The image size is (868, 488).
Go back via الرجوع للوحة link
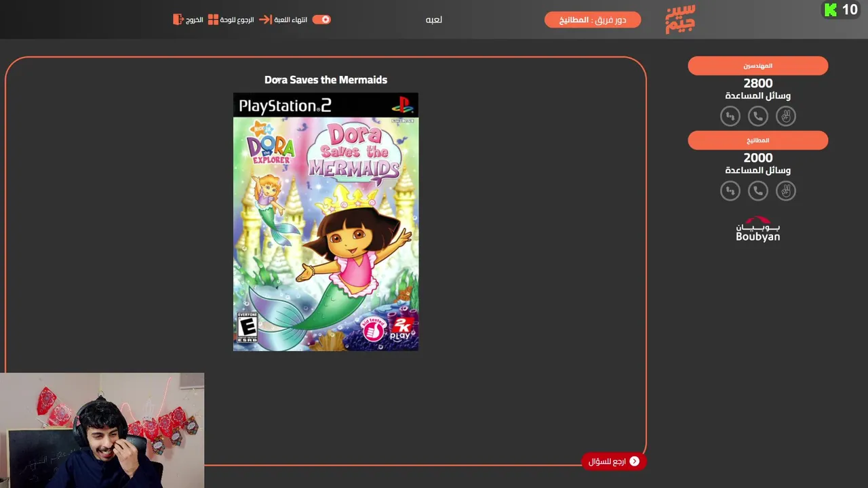point(237,20)
